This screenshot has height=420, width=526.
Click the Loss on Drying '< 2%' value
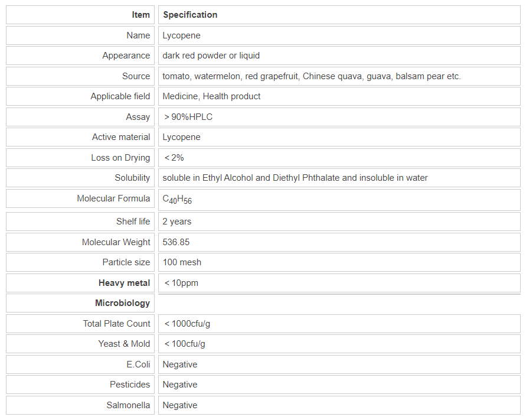click(x=174, y=158)
